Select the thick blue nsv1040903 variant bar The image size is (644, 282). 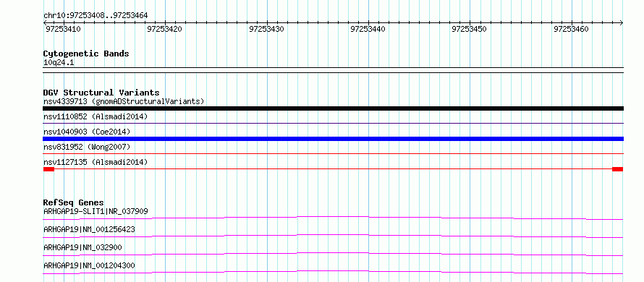[333, 139]
